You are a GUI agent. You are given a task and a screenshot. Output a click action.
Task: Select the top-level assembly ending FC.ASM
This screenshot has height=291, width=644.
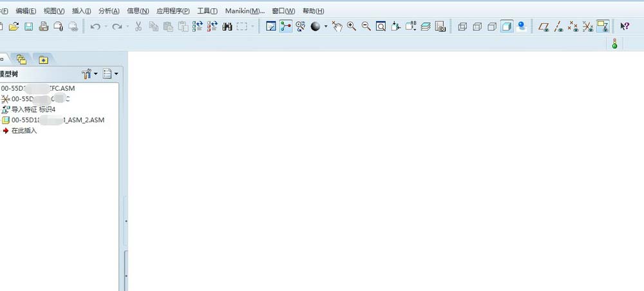[38, 88]
